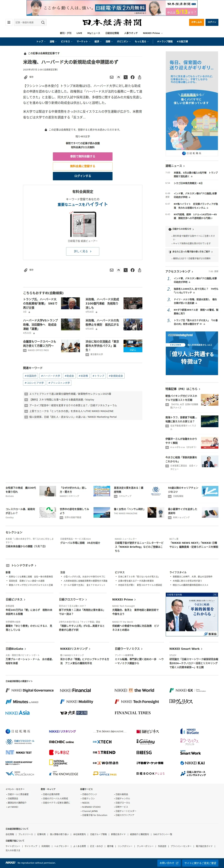
Task: Click the サイトに関するご意見ご要望 footer button
Action: [200, 863]
